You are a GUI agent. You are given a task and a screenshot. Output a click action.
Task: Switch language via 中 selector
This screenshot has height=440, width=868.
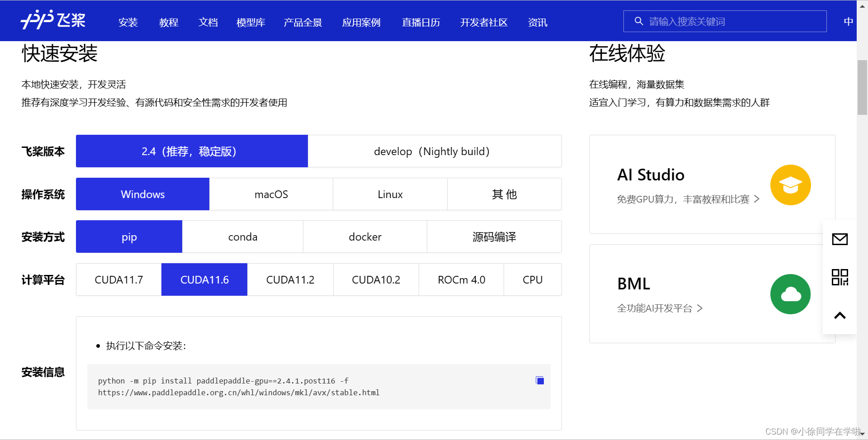848,21
